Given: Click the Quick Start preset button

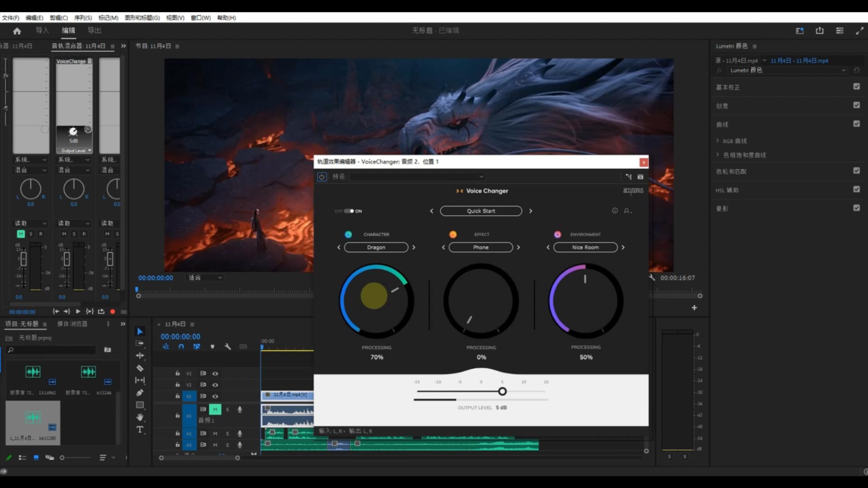Looking at the screenshot, I should pyautogui.click(x=481, y=211).
